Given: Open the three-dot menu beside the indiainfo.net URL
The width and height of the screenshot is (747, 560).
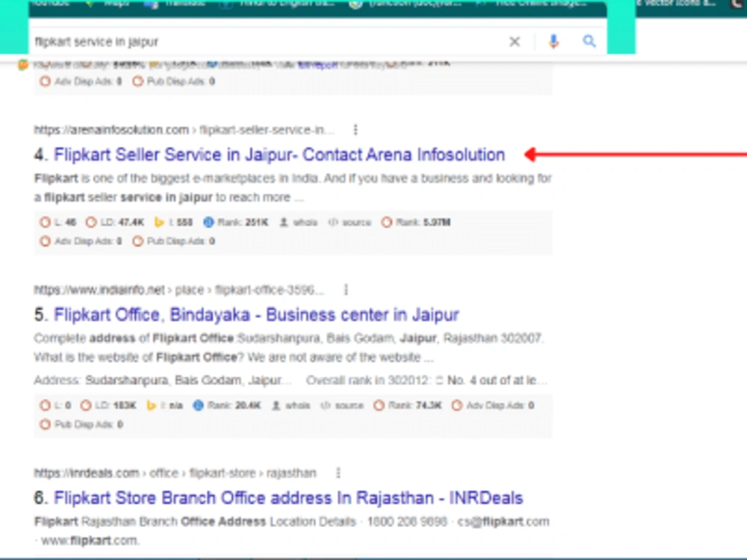Looking at the screenshot, I should pyautogui.click(x=347, y=290).
